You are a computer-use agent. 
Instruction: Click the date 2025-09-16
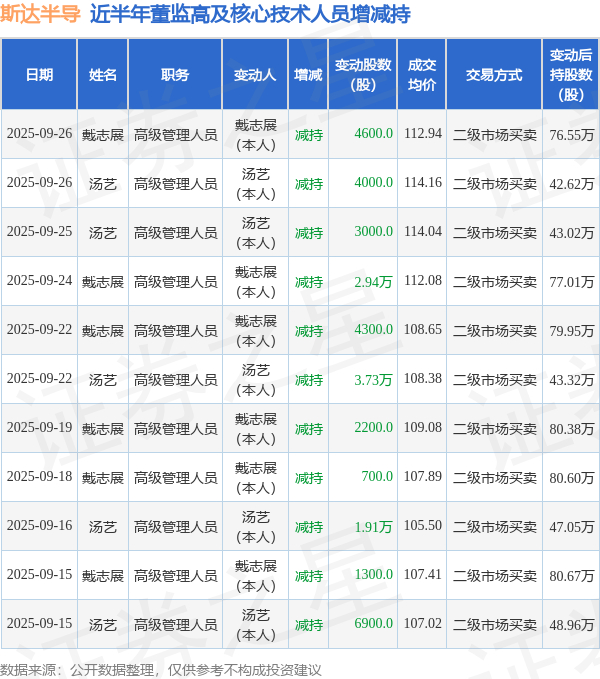pos(39,525)
